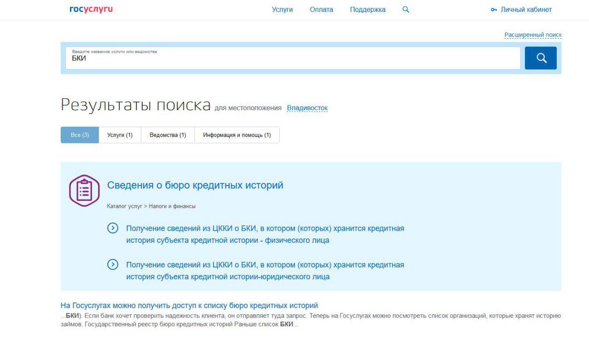Click the key icon beside Личный кабинет
The width and height of the screenshot is (589, 364).
494,10
